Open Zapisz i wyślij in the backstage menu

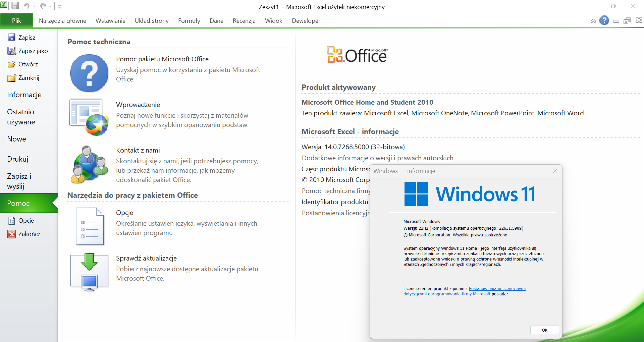coord(19,181)
